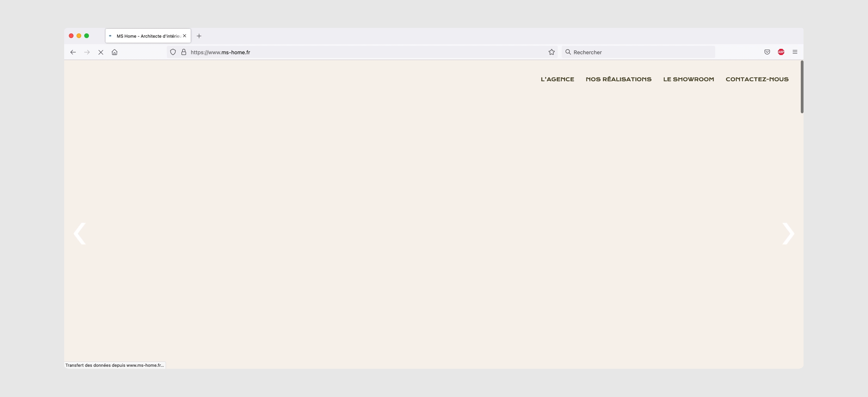Open tracking protection shield info
868x397 pixels.
[x=173, y=52]
